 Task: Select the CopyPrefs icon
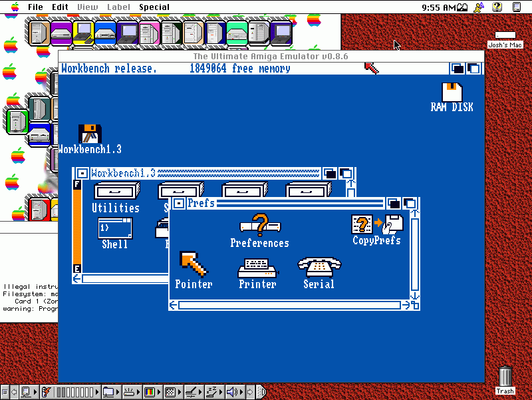[377, 224]
